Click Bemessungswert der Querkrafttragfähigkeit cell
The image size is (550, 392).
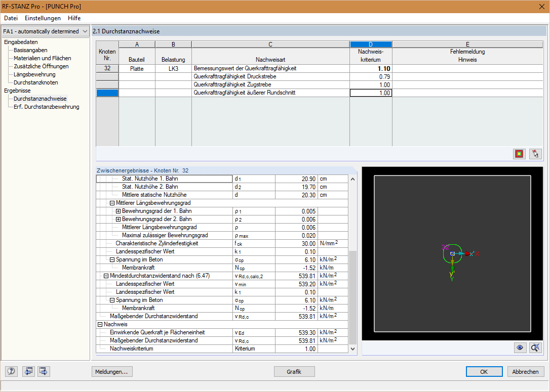tap(270, 69)
